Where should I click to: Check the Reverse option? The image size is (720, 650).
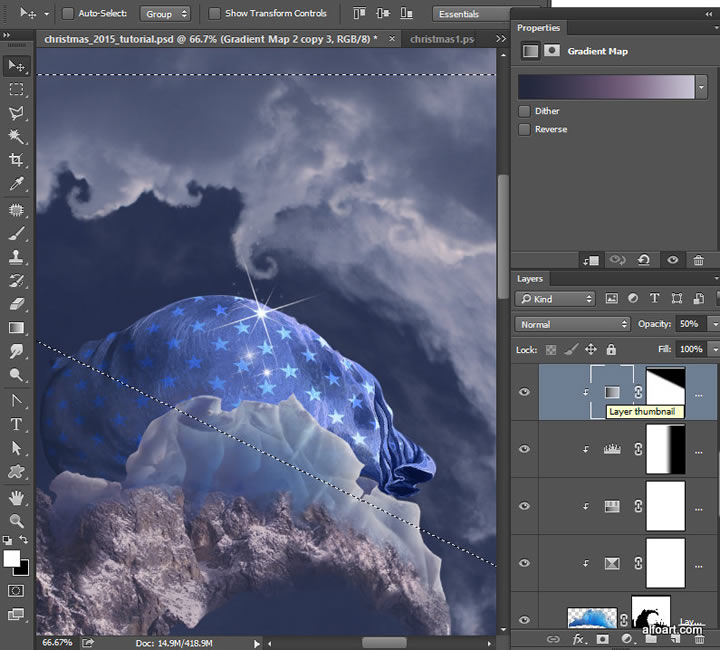(x=524, y=129)
